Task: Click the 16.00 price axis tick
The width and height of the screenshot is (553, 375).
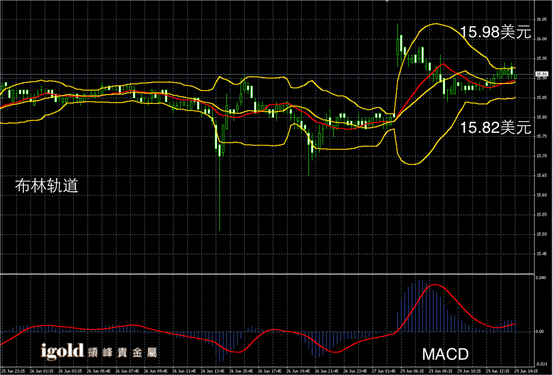Action: [541, 39]
